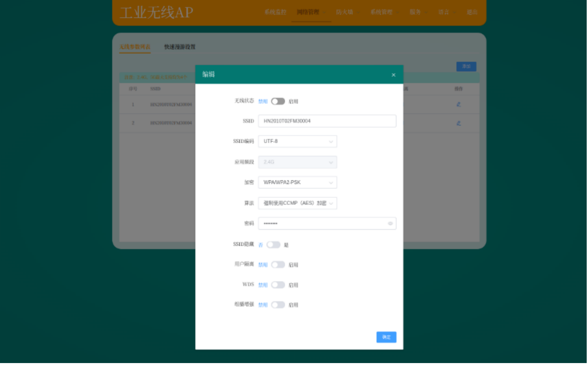Enable the 用户隔离 switch
The height and width of the screenshot is (365, 588).
click(x=278, y=265)
